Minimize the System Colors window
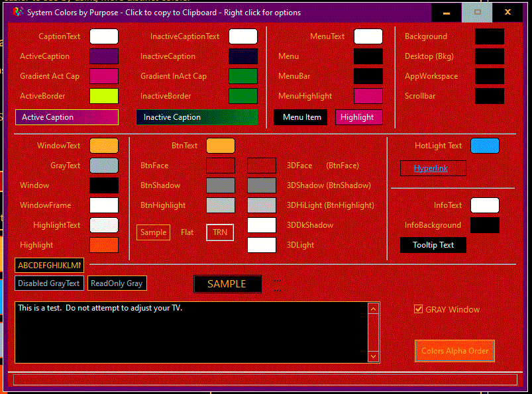532x394 pixels. [447, 13]
